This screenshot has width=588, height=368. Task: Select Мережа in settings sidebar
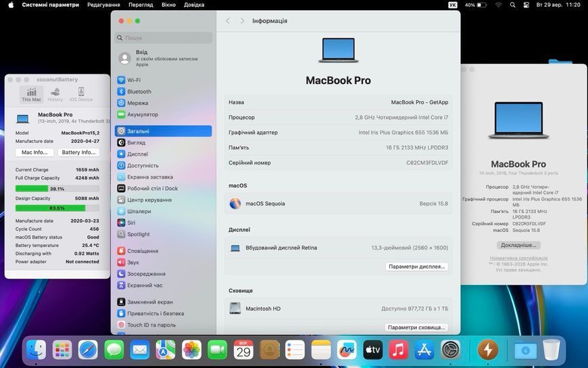[163, 103]
